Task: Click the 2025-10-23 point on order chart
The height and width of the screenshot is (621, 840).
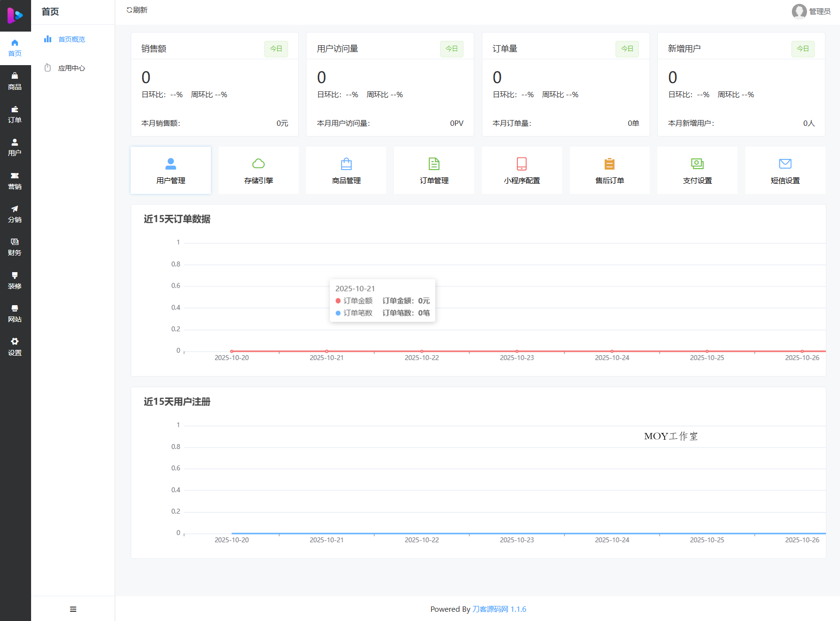Action: [517, 351]
